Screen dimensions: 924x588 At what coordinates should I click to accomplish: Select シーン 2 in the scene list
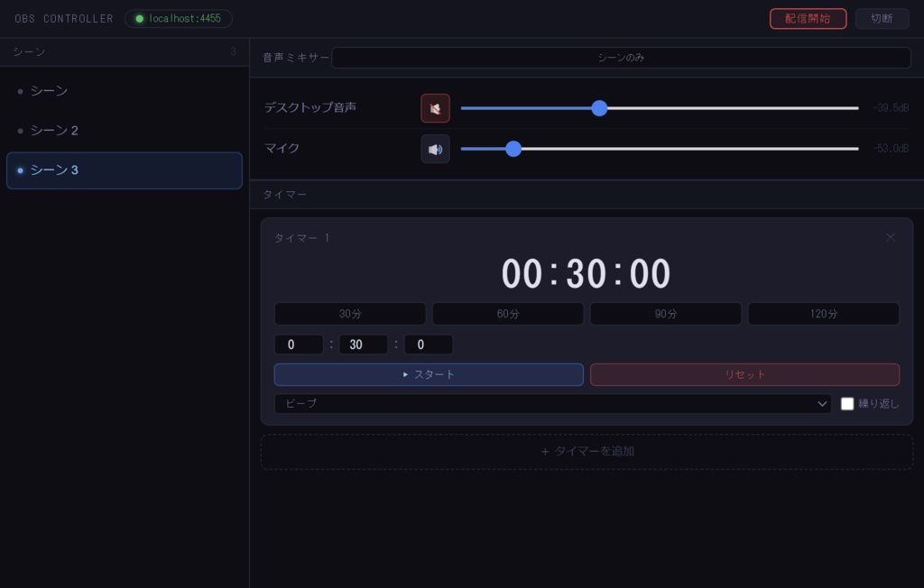(125, 131)
